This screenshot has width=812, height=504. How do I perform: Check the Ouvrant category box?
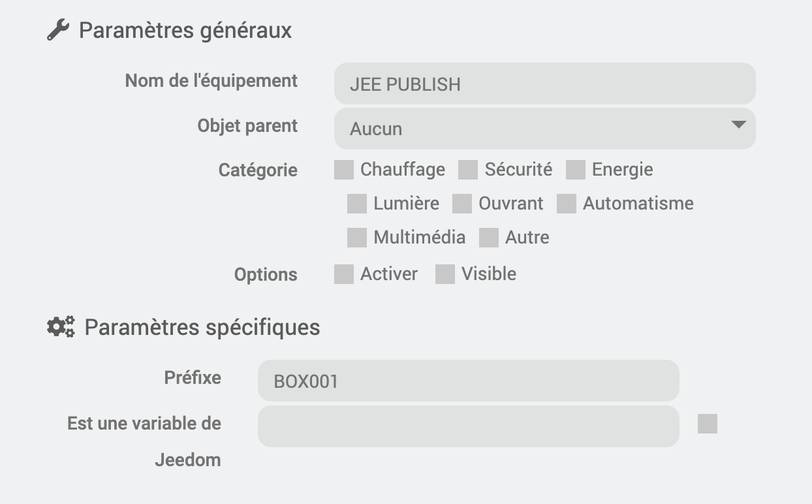click(462, 204)
